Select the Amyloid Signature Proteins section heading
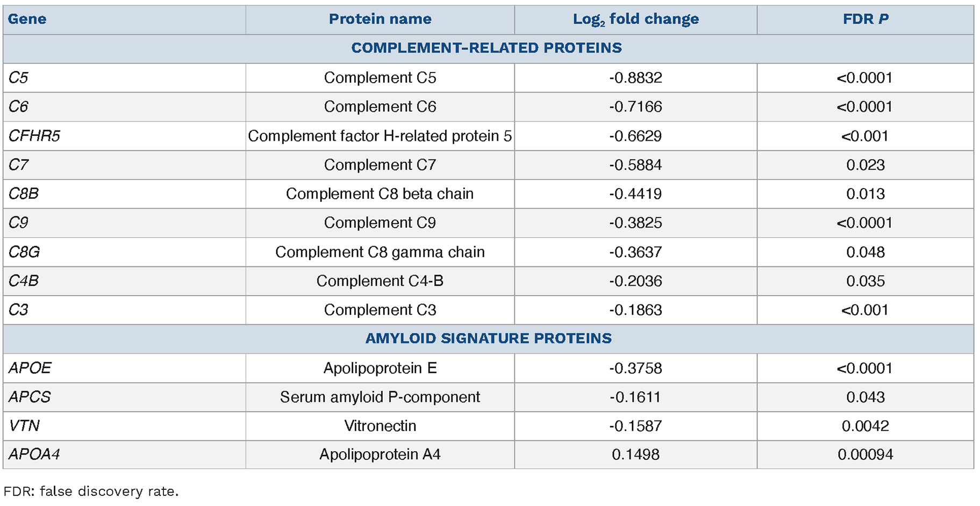 tap(488, 338)
